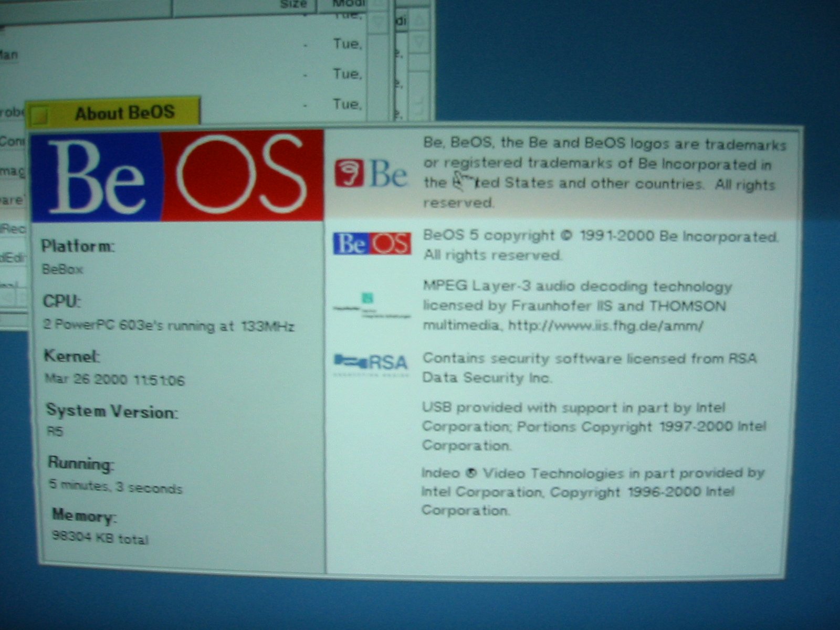
Task: Click 'Contains security software licensed from RSA'
Action: coord(589,359)
